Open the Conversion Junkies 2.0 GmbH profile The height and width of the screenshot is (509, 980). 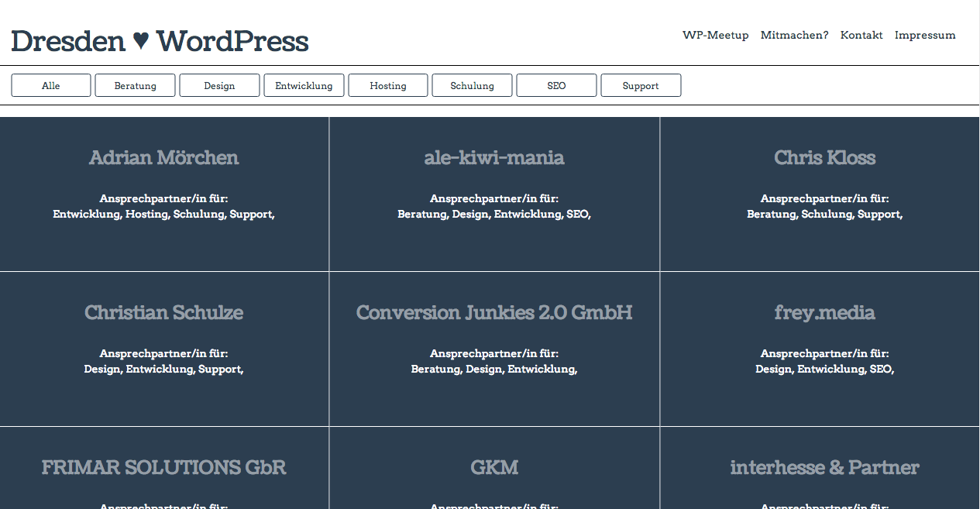coord(494,312)
